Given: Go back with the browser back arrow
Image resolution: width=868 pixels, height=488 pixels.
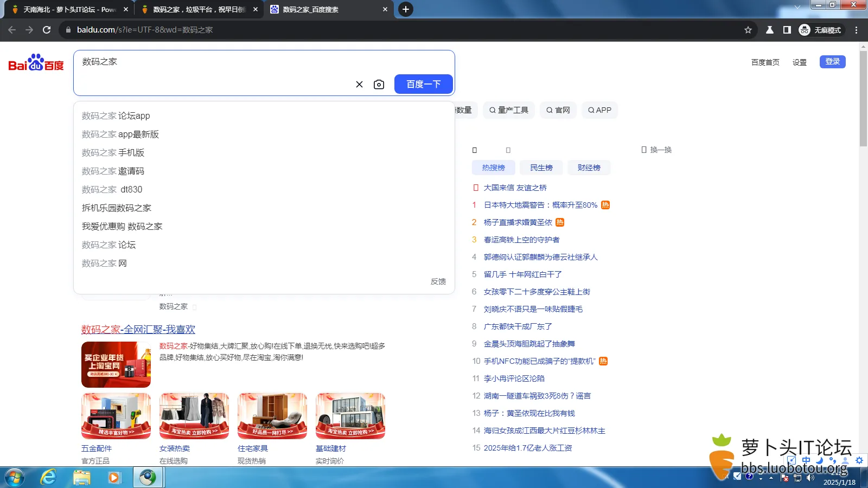Looking at the screenshot, I should click(x=12, y=30).
